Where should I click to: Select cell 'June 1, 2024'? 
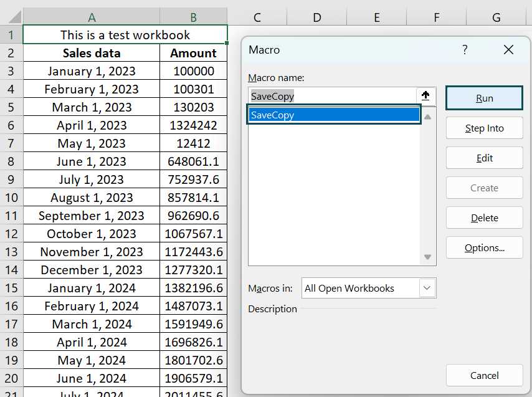[92, 378]
